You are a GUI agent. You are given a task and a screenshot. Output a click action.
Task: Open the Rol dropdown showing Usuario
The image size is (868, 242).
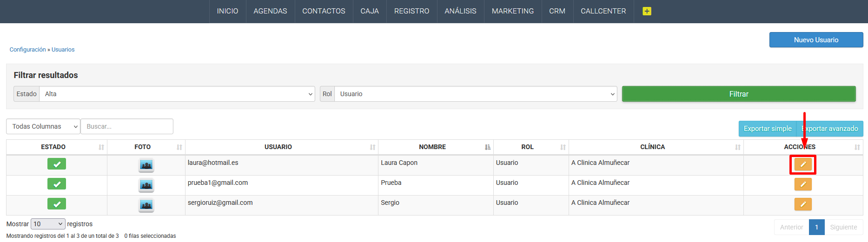[x=475, y=94]
